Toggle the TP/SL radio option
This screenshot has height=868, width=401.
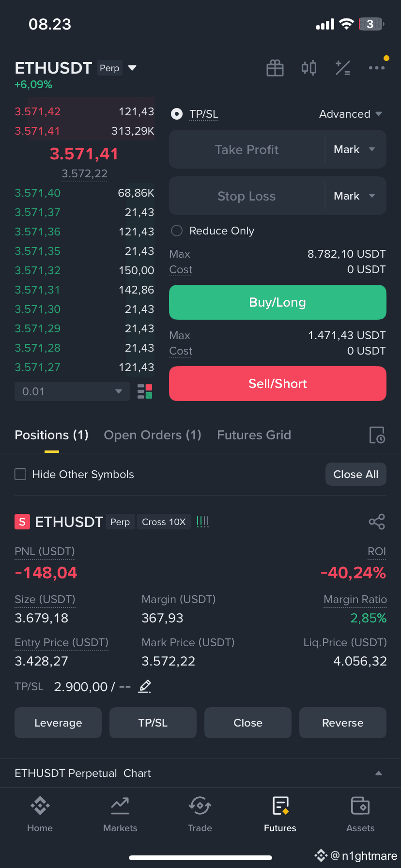(177, 114)
